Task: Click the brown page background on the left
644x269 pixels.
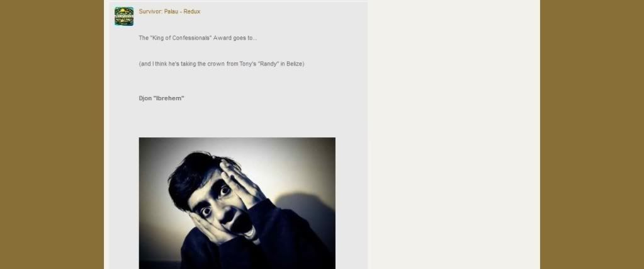Action: tap(52, 135)
